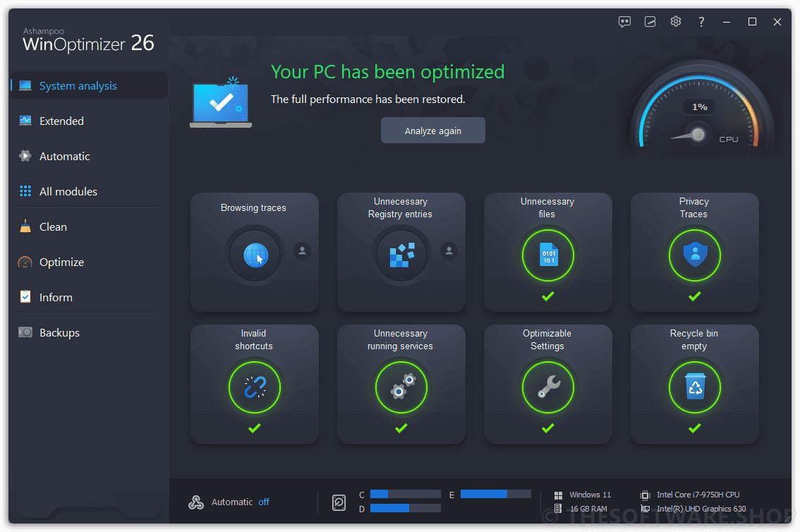Click the 16 GB RAM text
Image resolution: width=800 pixels, height=532 pixels.
pyautogui.click(x=588, y=509)
